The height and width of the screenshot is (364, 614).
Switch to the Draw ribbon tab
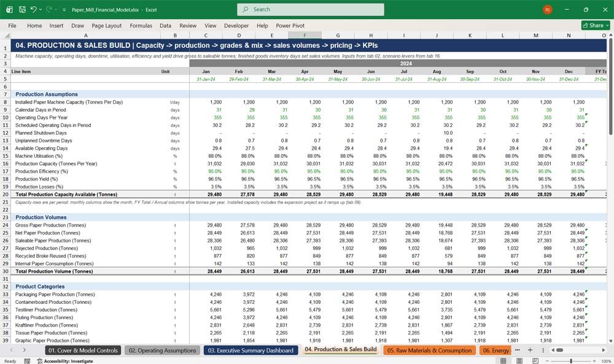(77, 25)
